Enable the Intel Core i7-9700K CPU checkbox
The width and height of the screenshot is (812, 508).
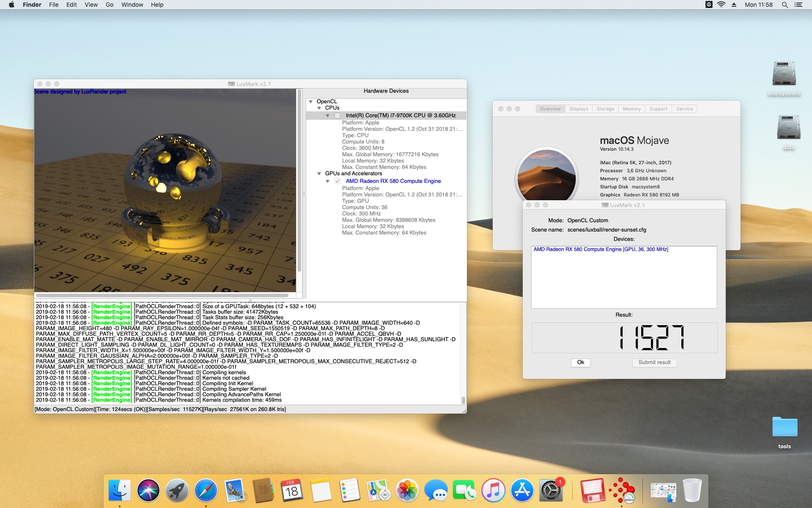[x=337, y=116]
